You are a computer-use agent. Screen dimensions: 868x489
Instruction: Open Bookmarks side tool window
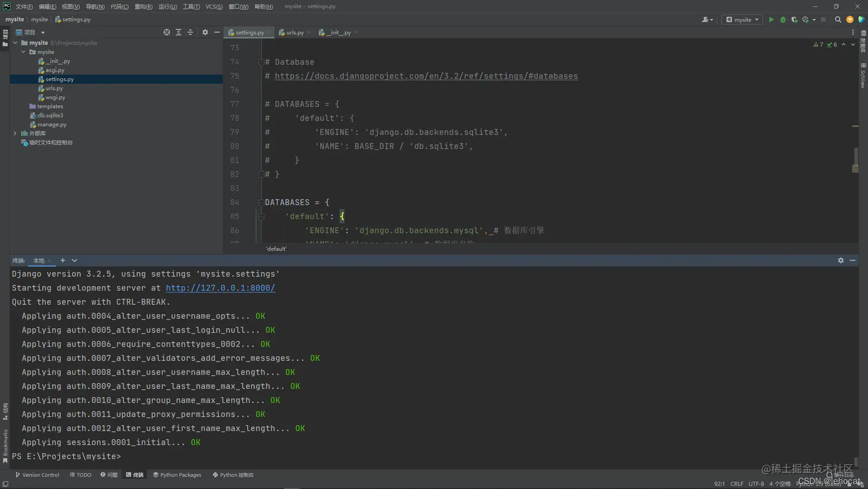coord(5,446)
